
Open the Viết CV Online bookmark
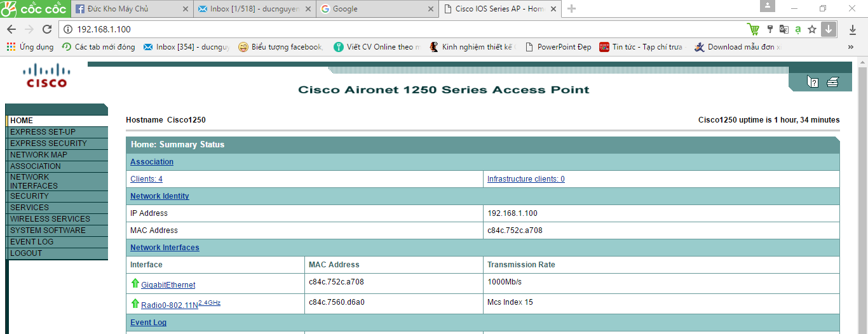[x=377, y=47]
